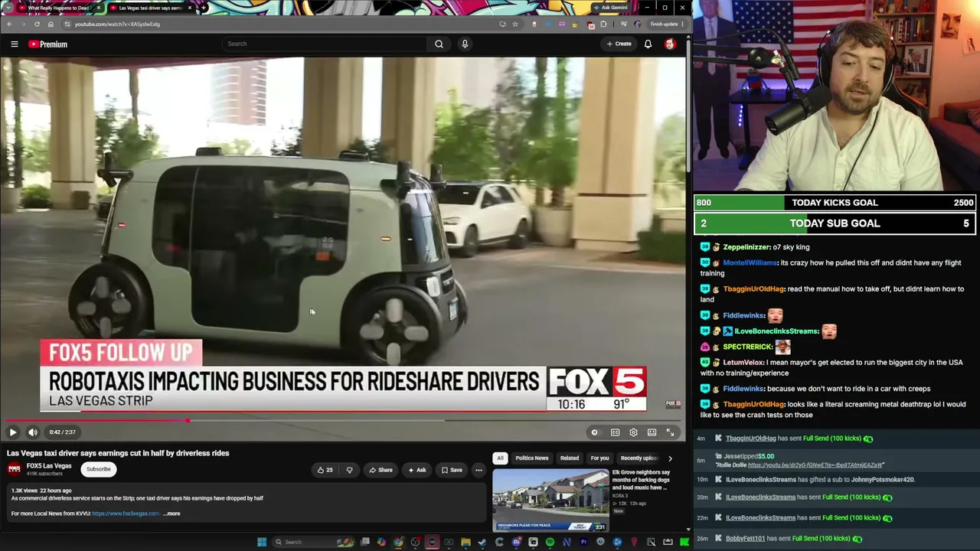
Task: Select the Politics News chip
Action: 532,458
